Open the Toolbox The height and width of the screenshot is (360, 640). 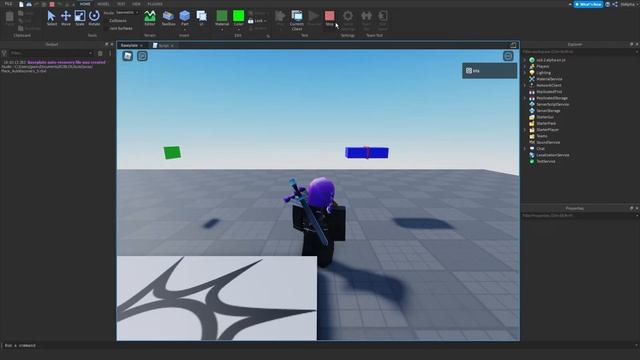(168, 18)
